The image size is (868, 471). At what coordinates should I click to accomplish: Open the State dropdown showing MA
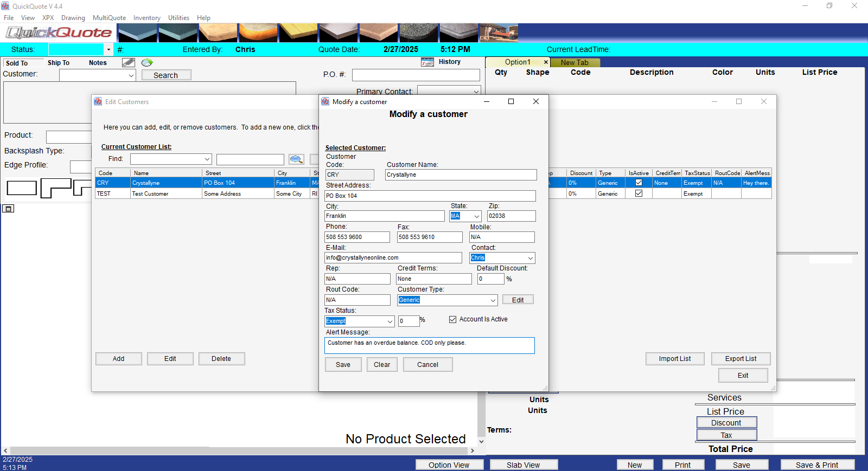pyautogui.click(x=476, y=216)
